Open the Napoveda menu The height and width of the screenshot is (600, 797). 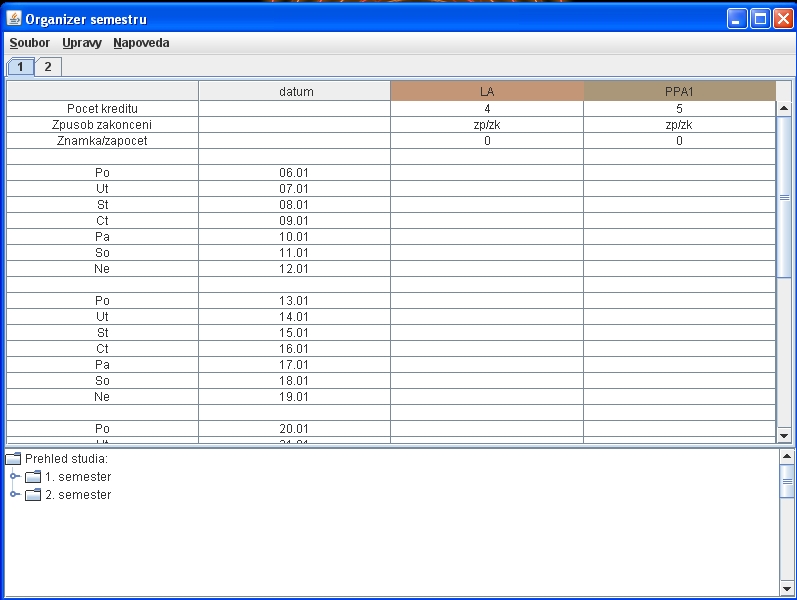coord(141,43)
